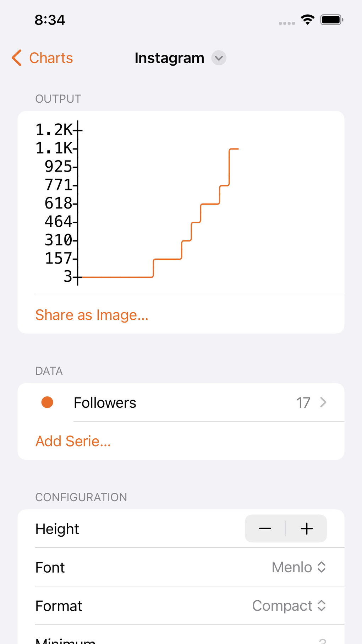The width and height of the screenshot is (362, 644).
Task: Tap Share as Image link
Action: [x=92, y=315]
